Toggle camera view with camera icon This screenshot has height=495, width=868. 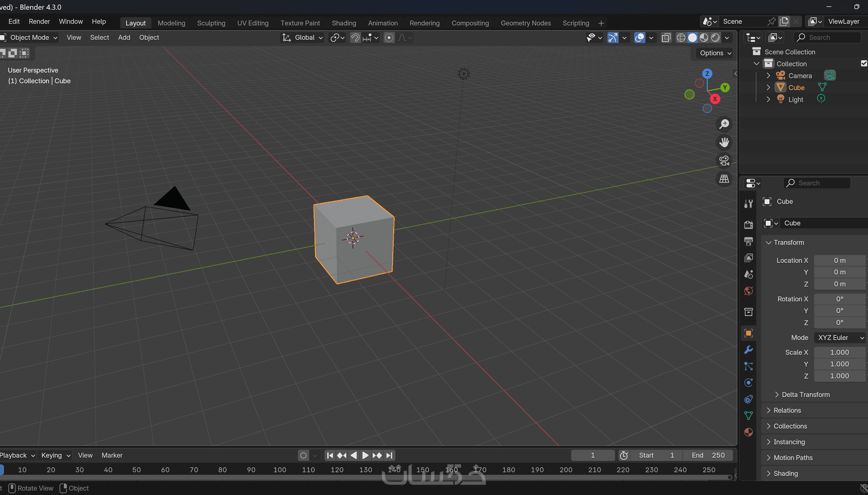tap(724, 161)
